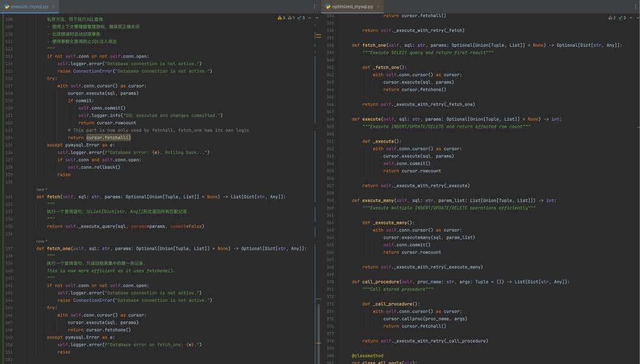Jump to next highlighted error in left editor

coord(316,18)
